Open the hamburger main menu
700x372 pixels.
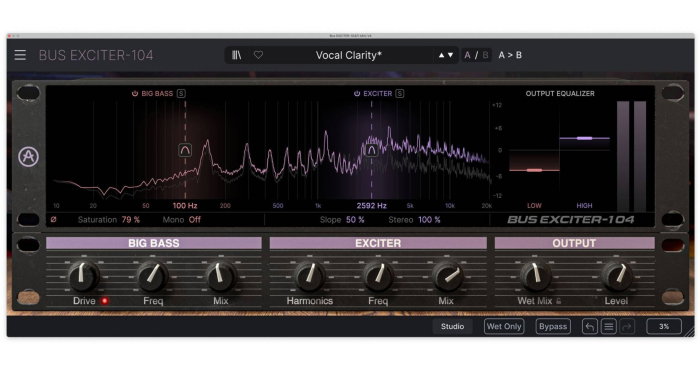pos(20,55)
